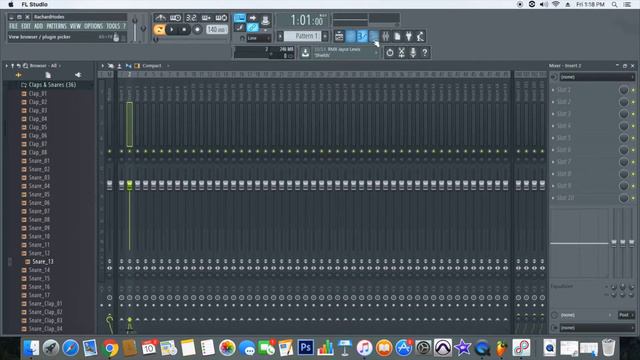Start playback with the play button
Image resolution: width=640 pixels, height=360 pixels.
tap(171, 29)
